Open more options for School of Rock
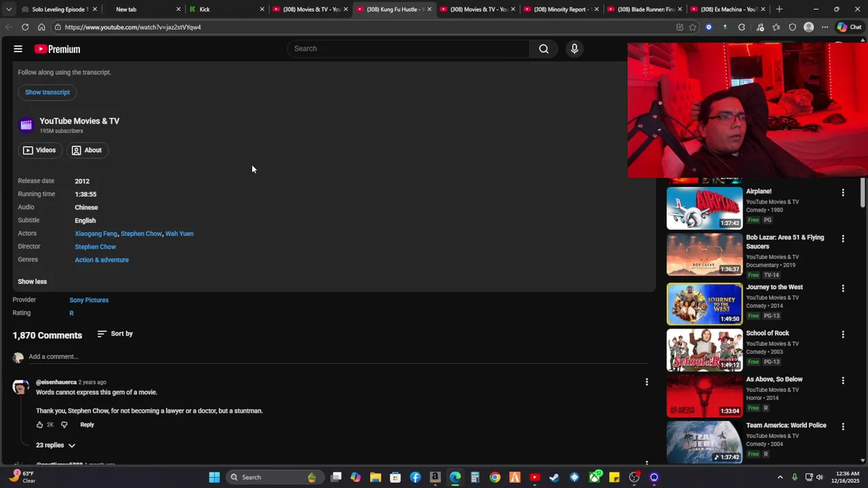868x488 pixels. (843, 334)
